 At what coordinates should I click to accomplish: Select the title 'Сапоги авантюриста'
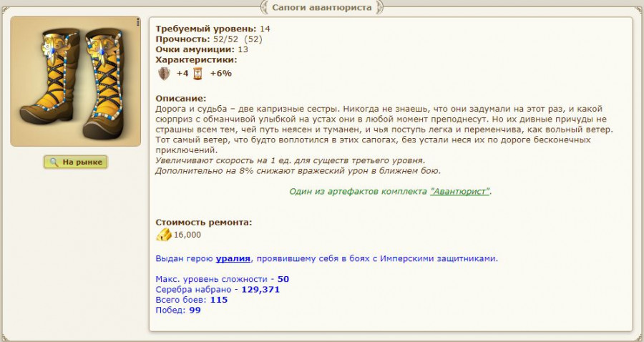[x=322, y=7]
